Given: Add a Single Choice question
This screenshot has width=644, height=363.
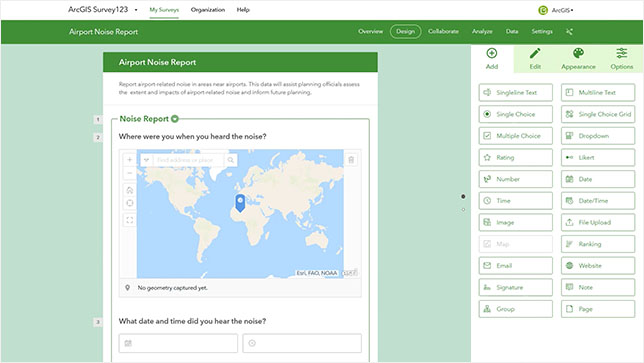Looking at the screenshot, I should pyautogui.click(x=515, y=114).
